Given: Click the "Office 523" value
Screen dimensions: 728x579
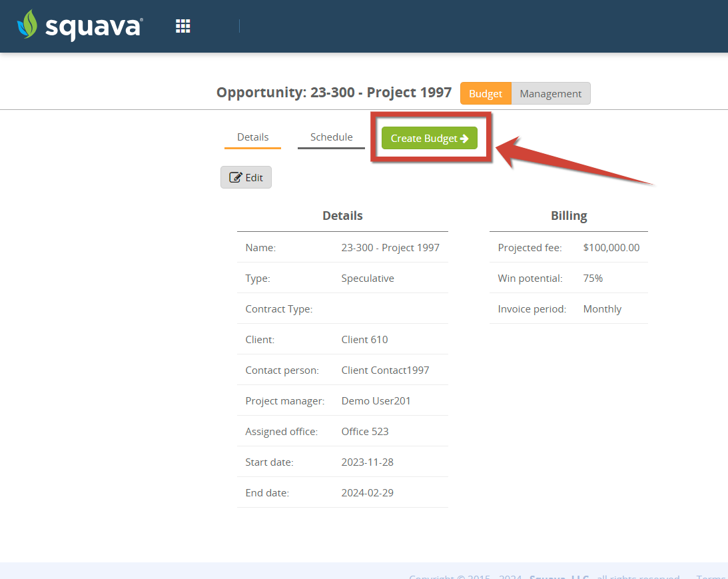Looking at the screenshot, I should tap(365, 431).
